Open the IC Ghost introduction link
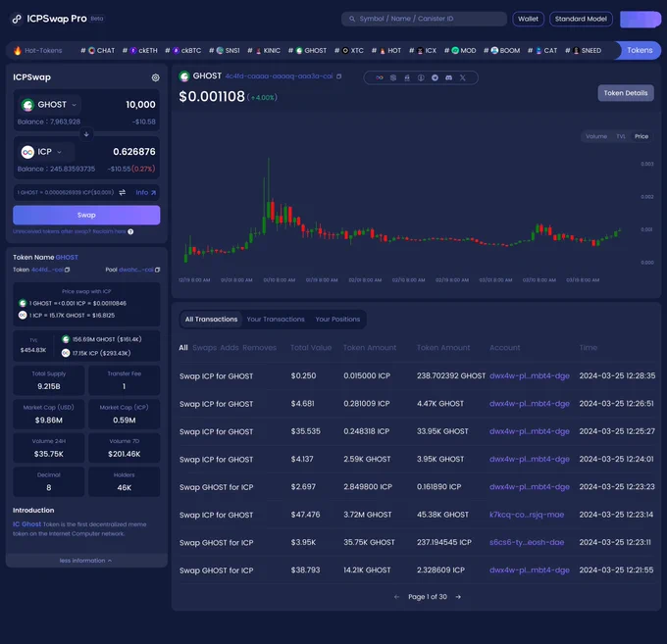The height and width of the screenshot is (644, 667). [x=26, y=524]
